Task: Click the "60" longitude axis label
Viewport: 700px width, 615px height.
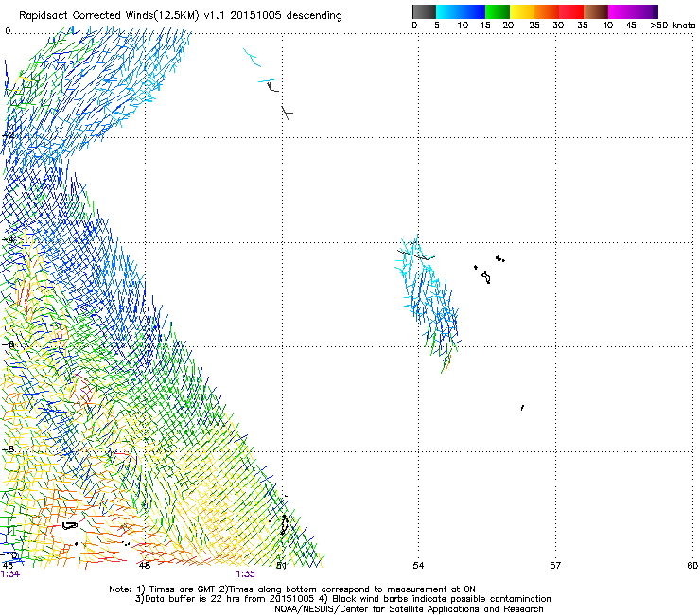Action: click(x=692, y=566)
